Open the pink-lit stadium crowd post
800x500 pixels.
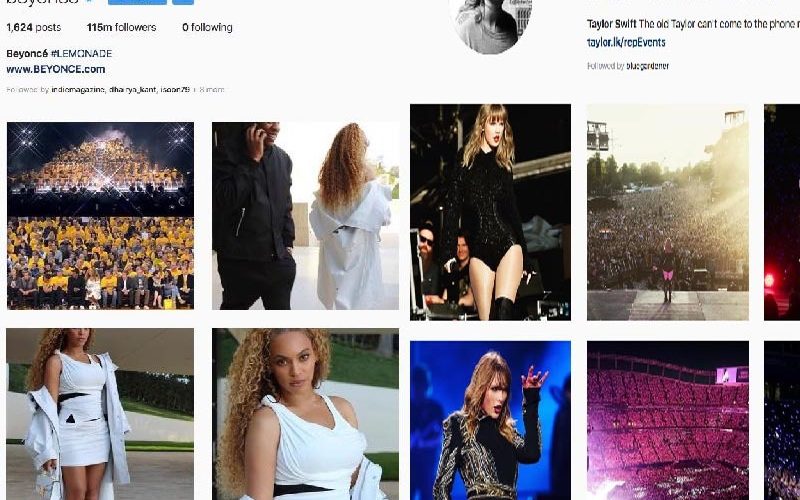668,420
